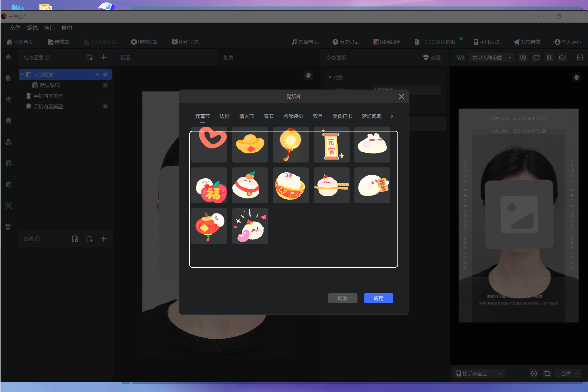This screenshot has width=588, height=392.
Task: Switch to 情人节 sticker tab
Action: [247, 116]
